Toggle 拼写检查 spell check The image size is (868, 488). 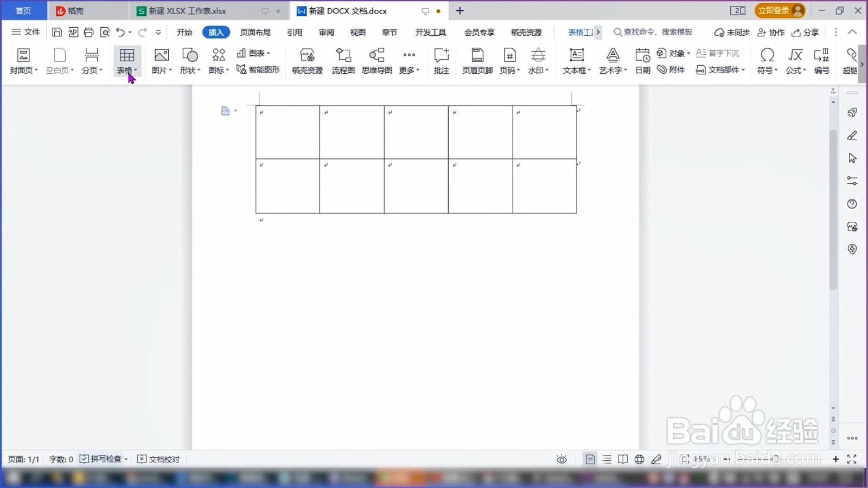101,459
